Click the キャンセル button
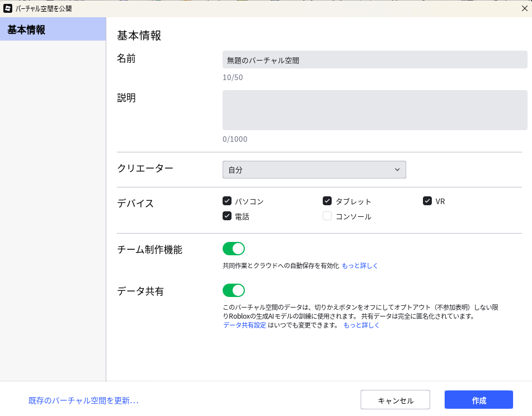 coord(395,400)
